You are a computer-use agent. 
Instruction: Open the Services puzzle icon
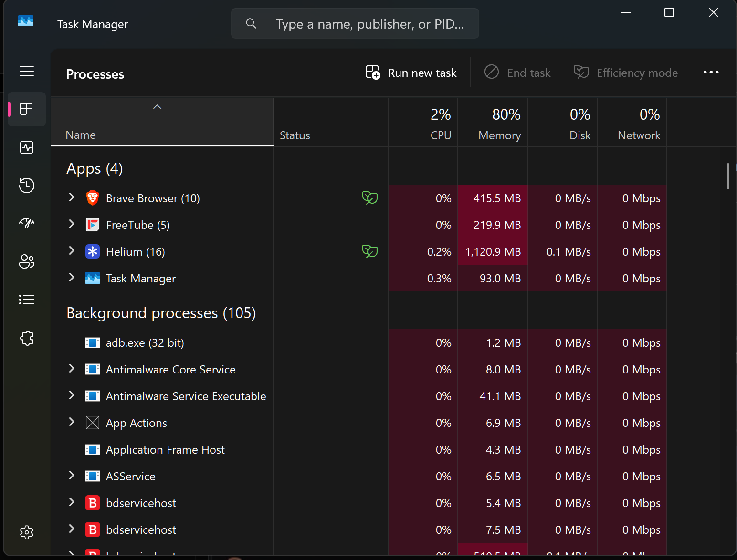click(27, 338)
